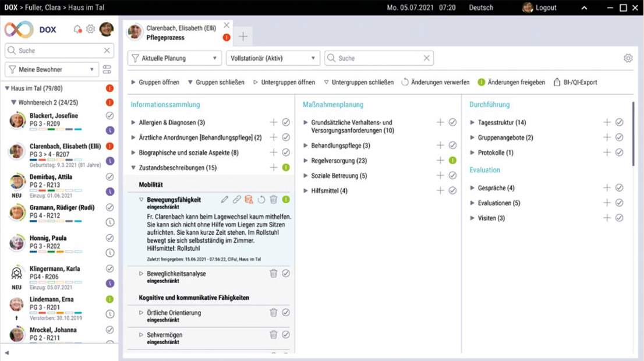
Task: Click the notification bell icon in sidebar
Action: (77, 30)
